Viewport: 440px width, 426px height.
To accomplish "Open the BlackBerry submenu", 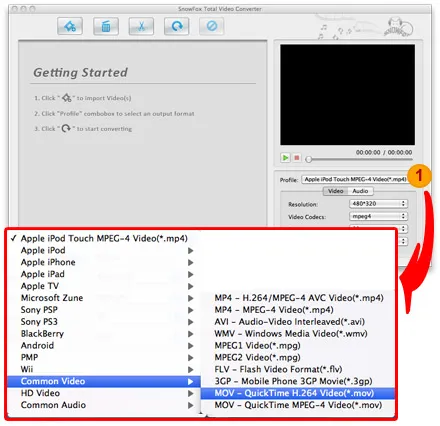I will pyautogui.click(x=103, y=334).
